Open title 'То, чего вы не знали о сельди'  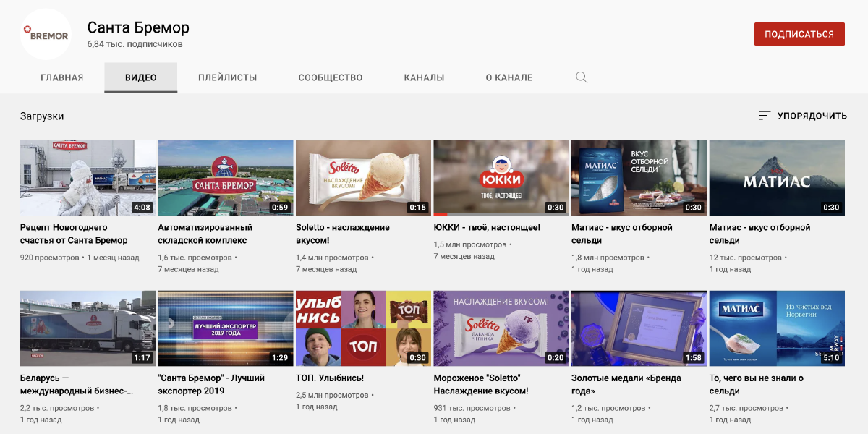point(757,384)
